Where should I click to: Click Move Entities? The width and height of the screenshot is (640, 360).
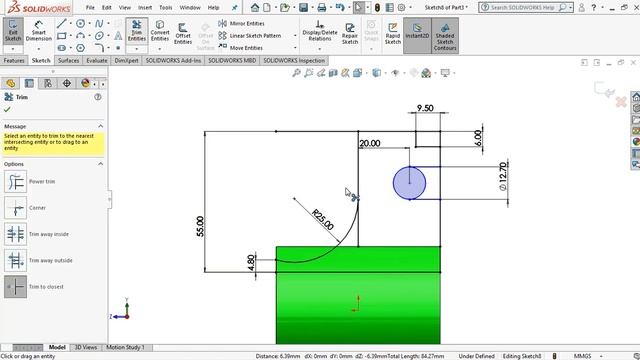240,48
